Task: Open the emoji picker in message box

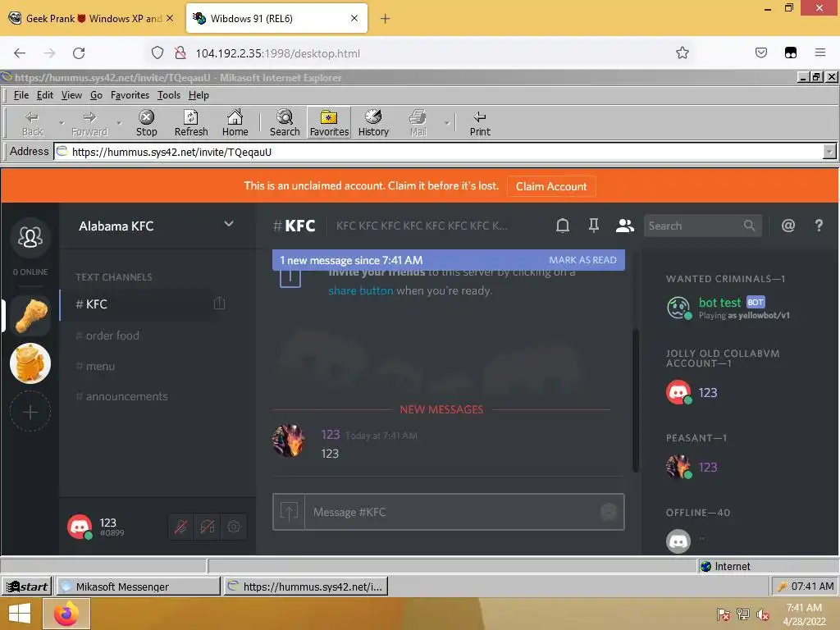Action: pos(609,512)
